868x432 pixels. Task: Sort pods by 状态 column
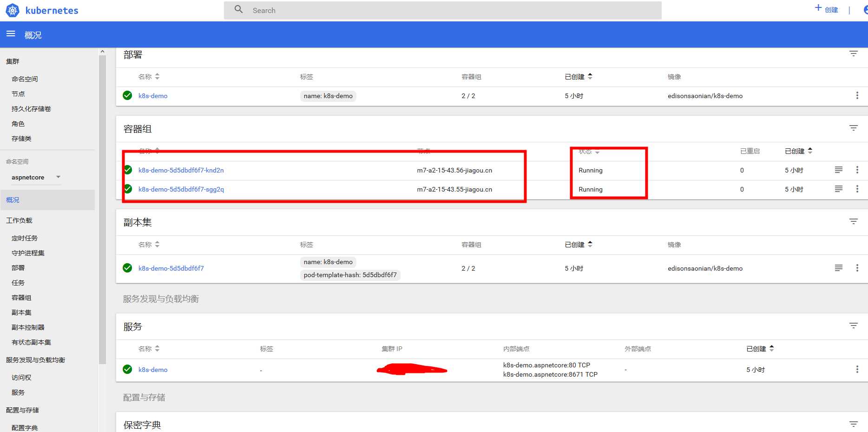589,152
